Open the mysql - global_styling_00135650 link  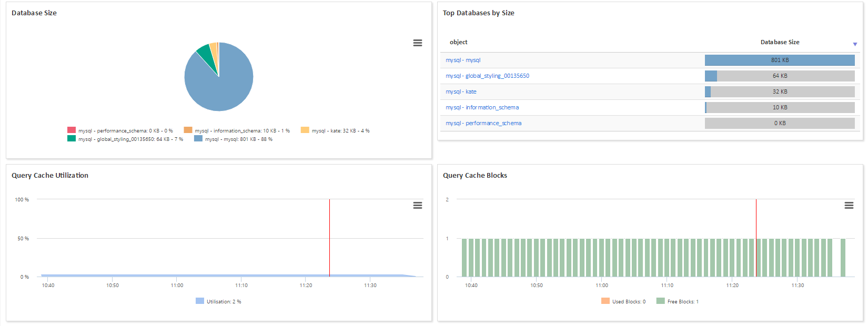click(487, 76)
